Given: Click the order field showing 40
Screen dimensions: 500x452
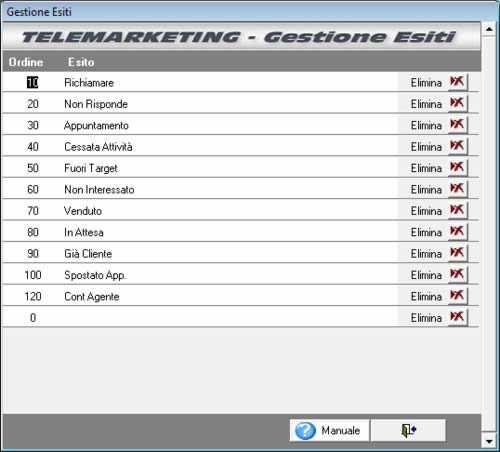Looking at the screenshot, I should (x=33, y=146).
